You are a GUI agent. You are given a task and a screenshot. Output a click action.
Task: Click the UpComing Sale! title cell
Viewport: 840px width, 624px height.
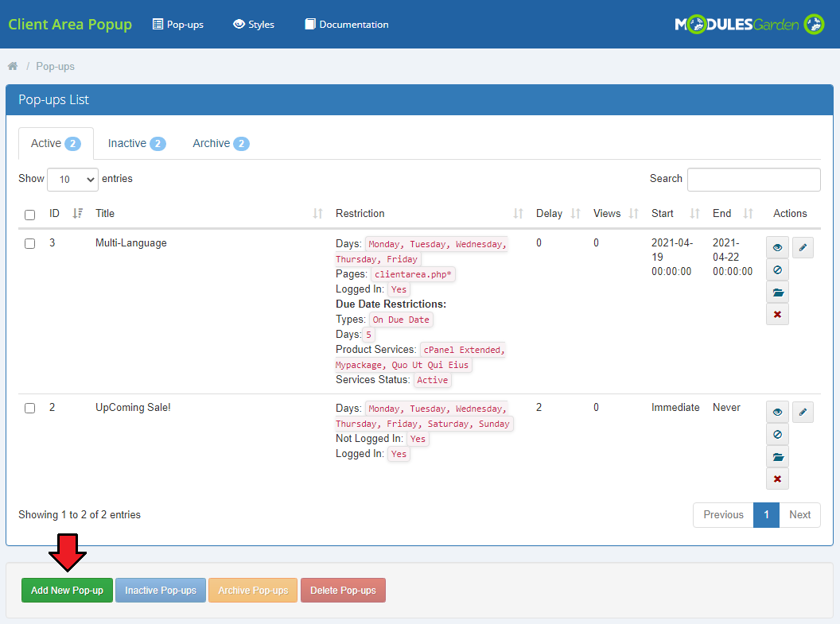tap(133, 407)
